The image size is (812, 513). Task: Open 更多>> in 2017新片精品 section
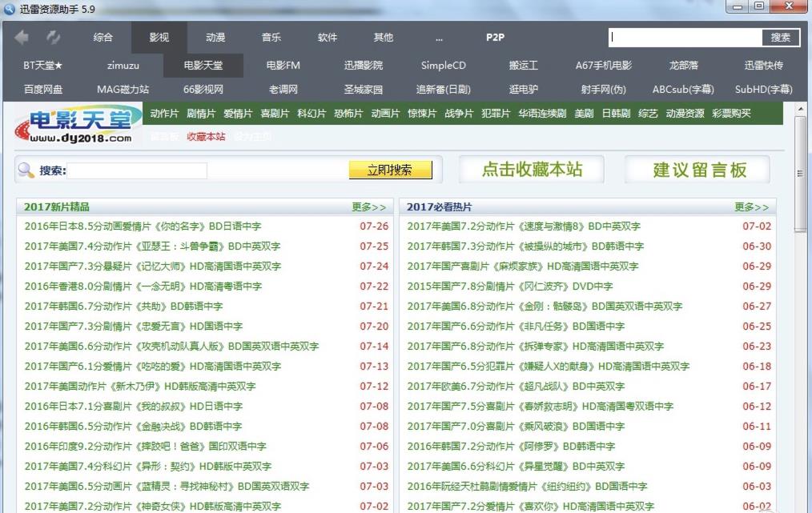point(368,207)
